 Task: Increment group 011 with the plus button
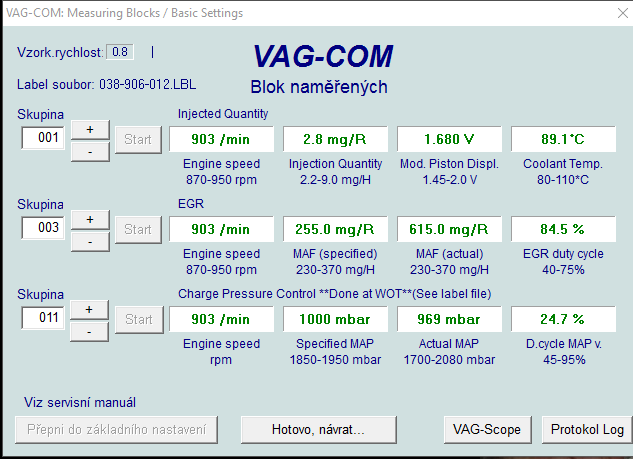point(89,310)
